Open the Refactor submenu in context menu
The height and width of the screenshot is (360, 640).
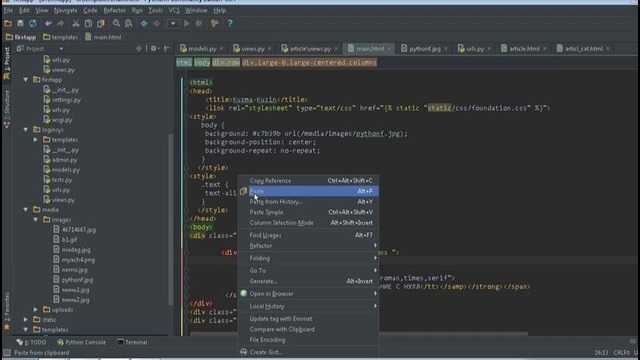pos(309,246)
